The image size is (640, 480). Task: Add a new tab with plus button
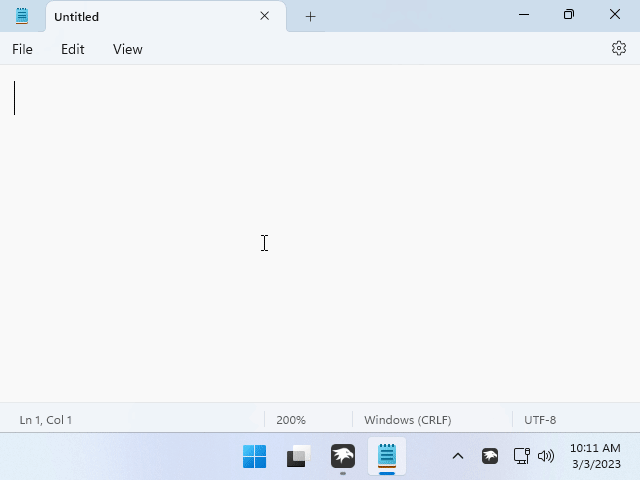coord(310,16)
